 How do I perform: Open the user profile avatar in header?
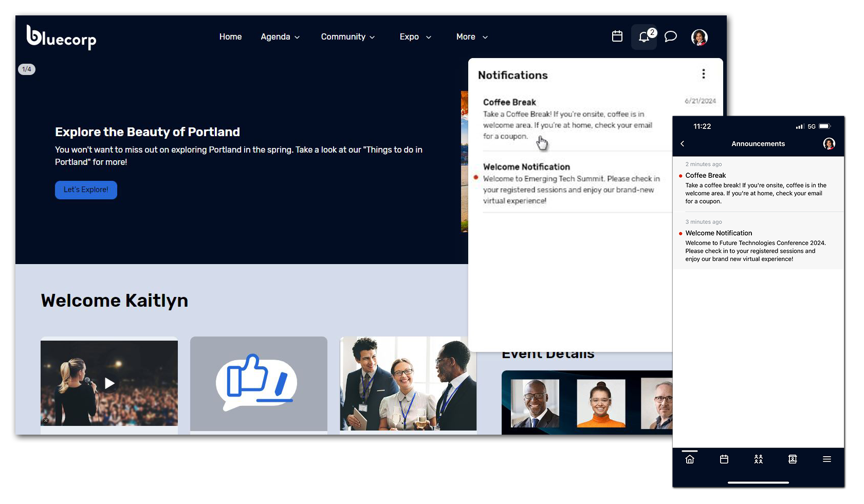(699, 37)
